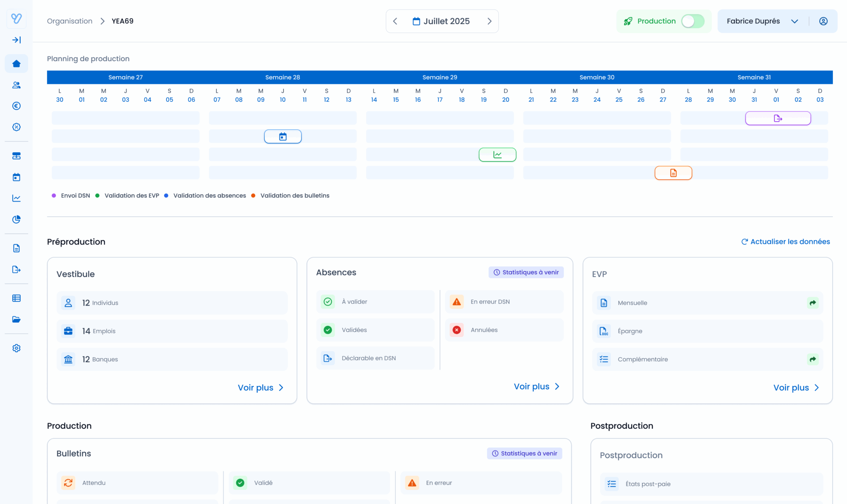Click Actualiser les données
847x504 pixels.
pos(785,241)
